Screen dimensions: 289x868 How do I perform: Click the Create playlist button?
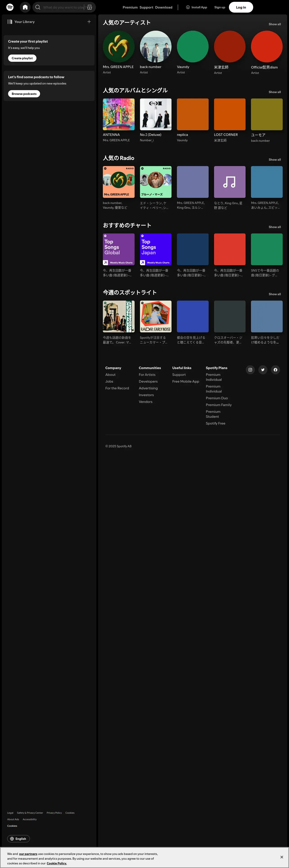coord(22,58)
